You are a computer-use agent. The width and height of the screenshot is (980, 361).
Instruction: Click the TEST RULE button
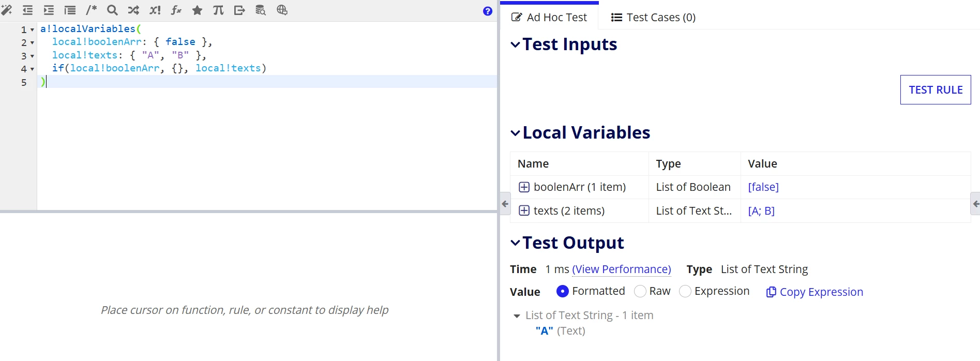[x=936, y=90]
